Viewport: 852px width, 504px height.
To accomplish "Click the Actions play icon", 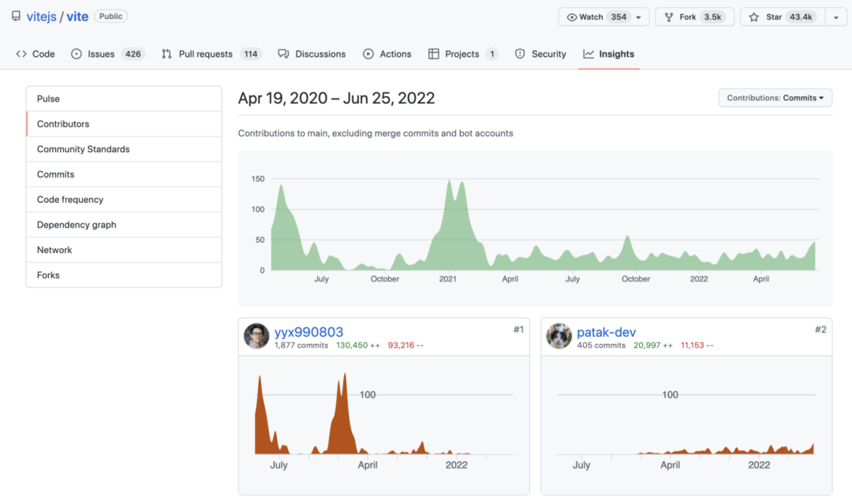I will point(368,54).
